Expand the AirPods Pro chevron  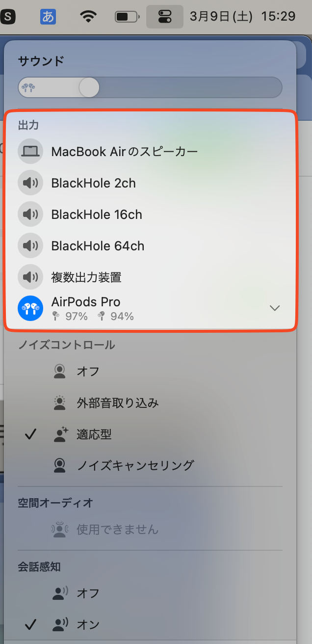coord(275,308)
